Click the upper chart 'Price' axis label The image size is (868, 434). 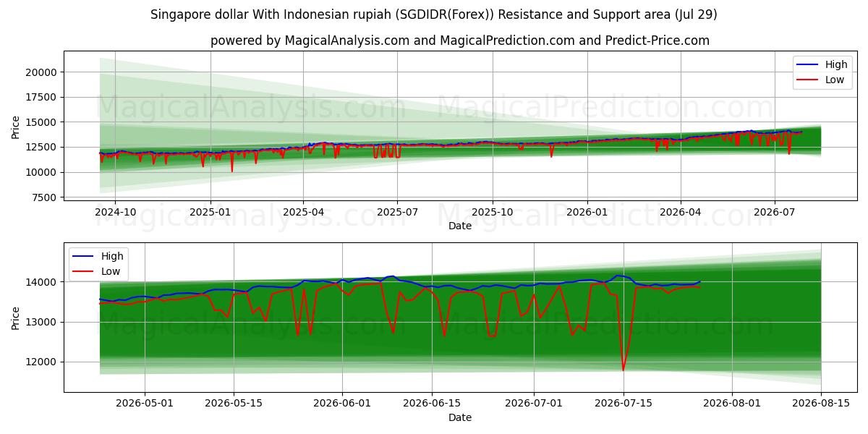[x=16, y=127]
